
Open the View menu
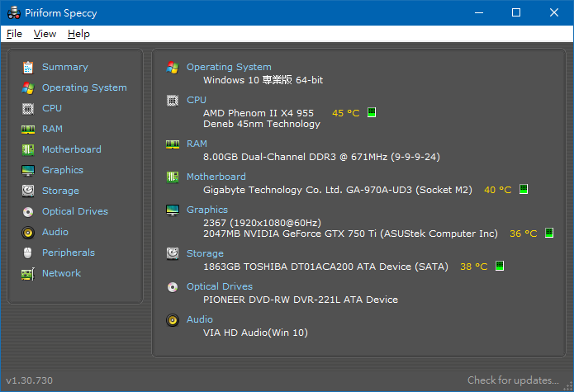click(x=45, y=34)
